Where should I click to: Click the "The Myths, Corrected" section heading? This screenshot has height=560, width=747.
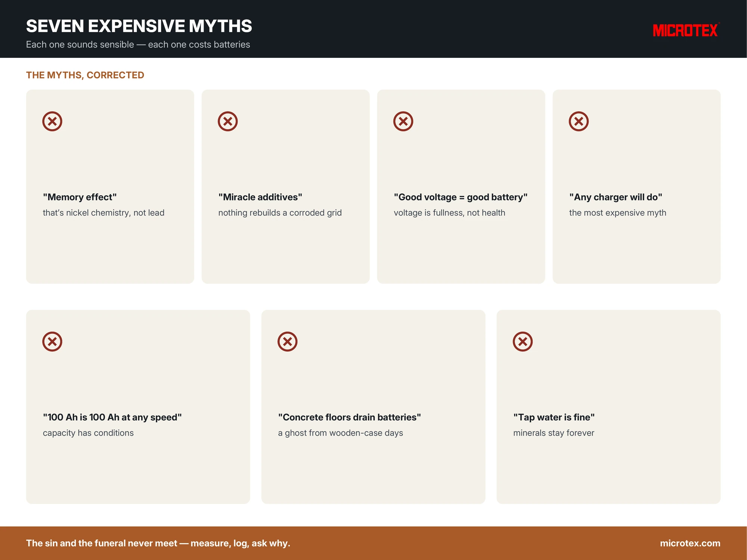(85, 75)
